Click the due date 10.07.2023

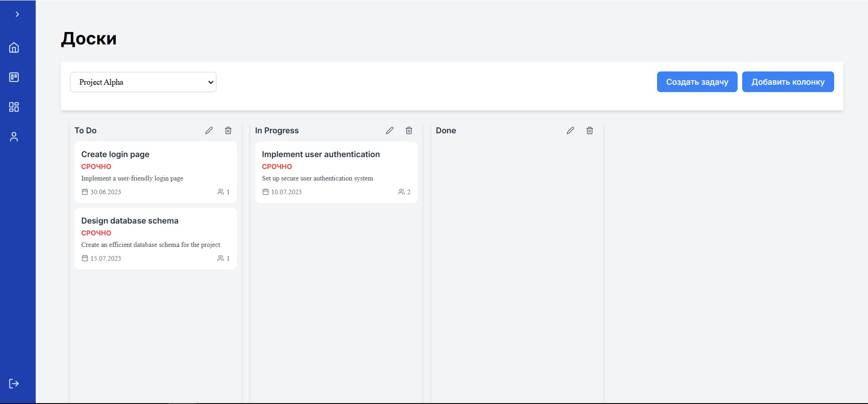tap(286, 192)
